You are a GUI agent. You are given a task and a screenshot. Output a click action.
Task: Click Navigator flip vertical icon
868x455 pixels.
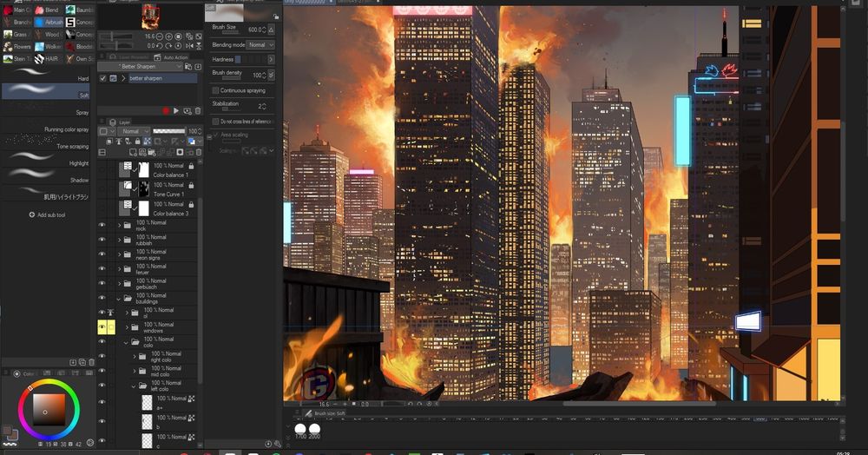coord(199,46)
